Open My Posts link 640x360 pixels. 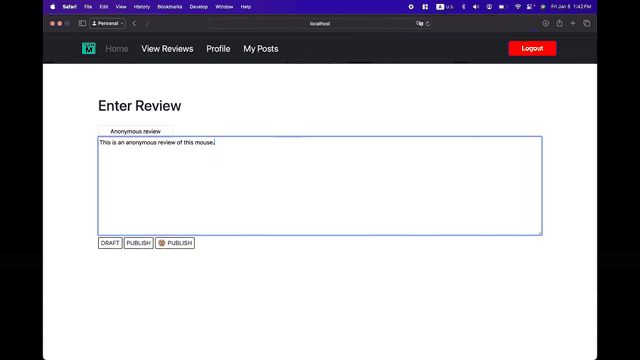[x=261, y=49]
